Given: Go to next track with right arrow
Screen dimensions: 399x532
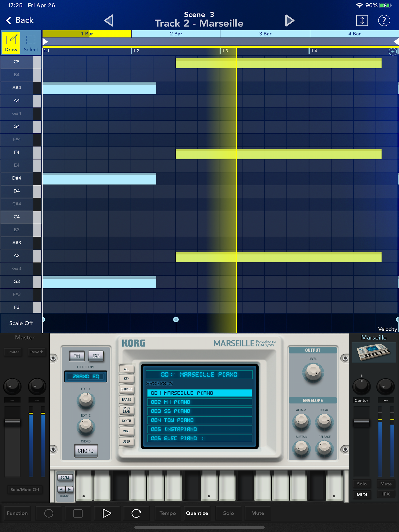Looking at the screenshot, I should click(x=289, y=20).
